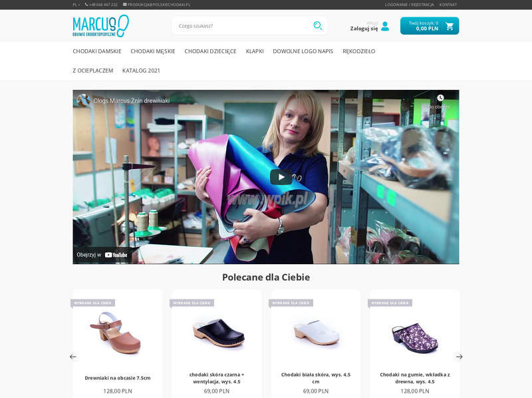Image resolution: width=532 pixels, height=398 pixels.
Task: Click the video channel avatar icon
Action: 84,100
